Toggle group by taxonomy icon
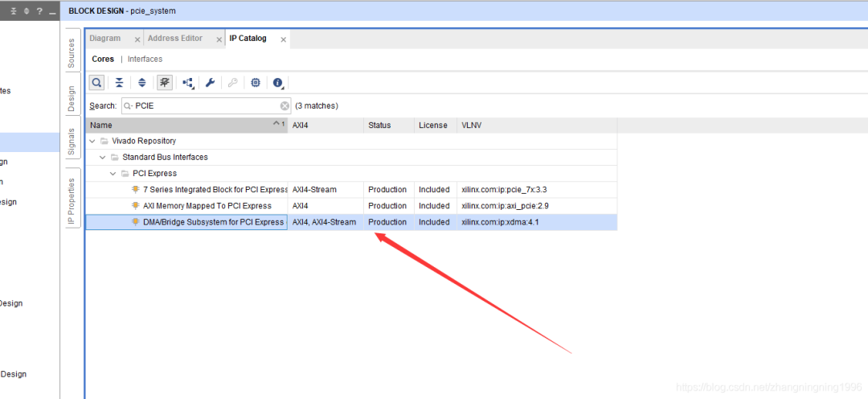868x399 pixels. pos(164,83)
